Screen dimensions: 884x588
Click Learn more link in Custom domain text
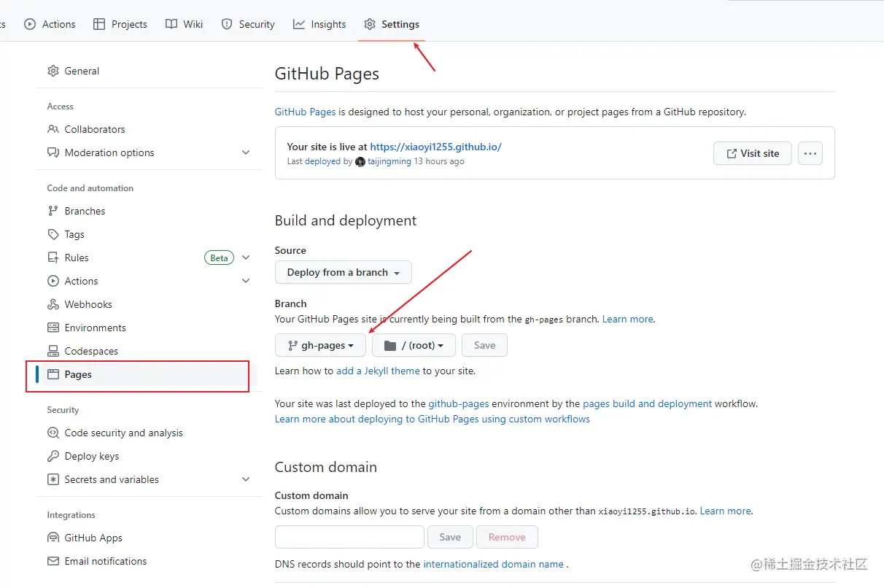point(725,511)
